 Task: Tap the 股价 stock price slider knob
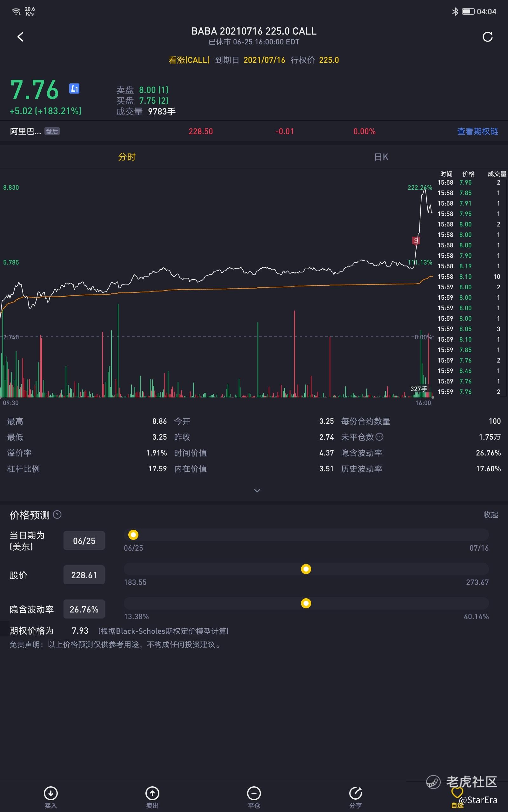tap(306, 569)
